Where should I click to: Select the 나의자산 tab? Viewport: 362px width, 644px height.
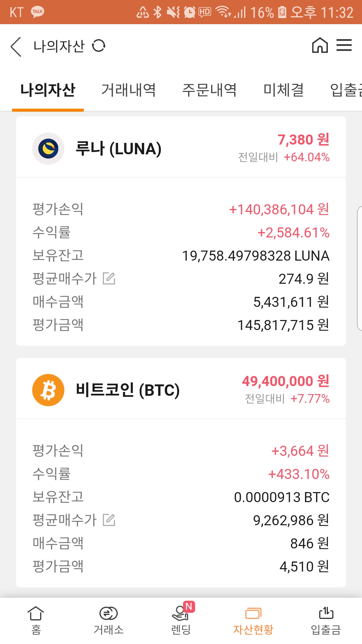[x=48, y=90]
